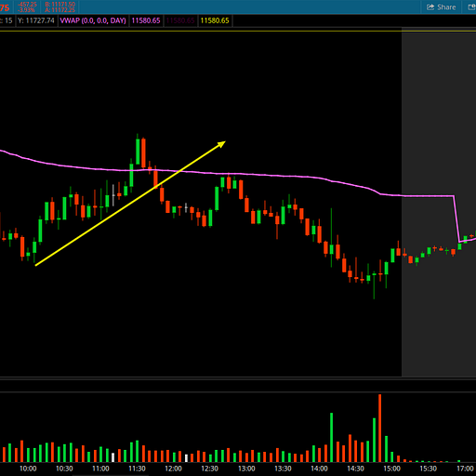Click the 14:30 time axis label
The image size is (476, 476).
[355, 469]
